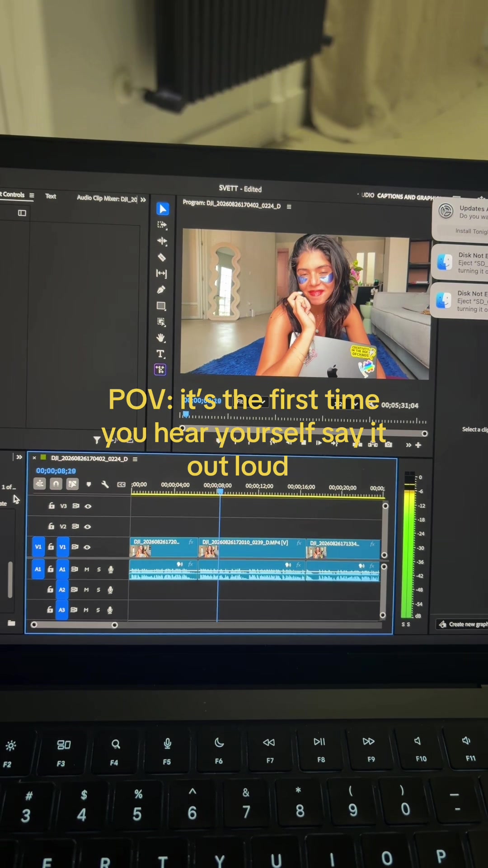Image resolution: width=488 pixels, height=868 pixels.
Task: Open timeline display settings wrench
Action: (105, 484)
